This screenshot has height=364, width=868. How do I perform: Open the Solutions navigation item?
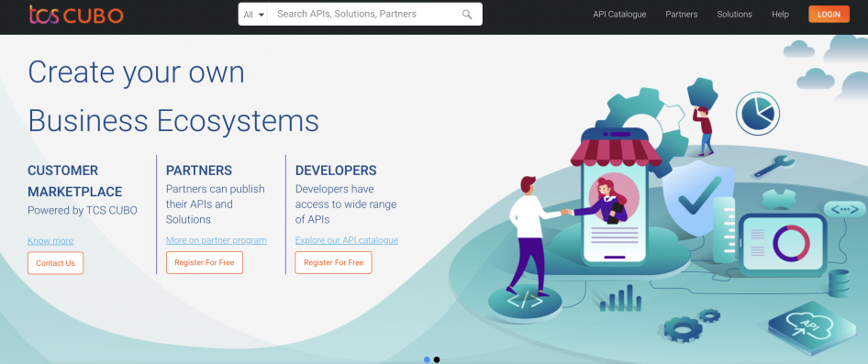(x=734, y=15)
